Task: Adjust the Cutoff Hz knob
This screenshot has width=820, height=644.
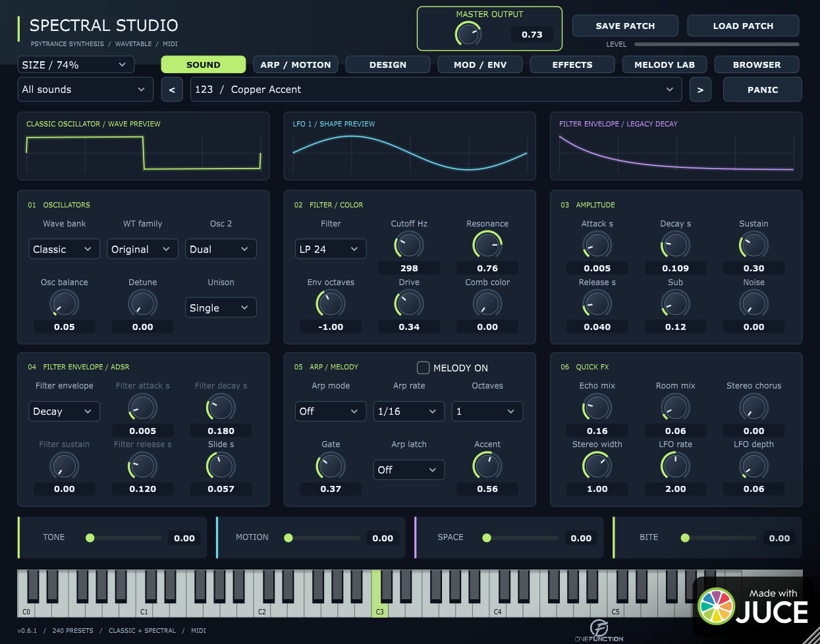Action: (409, 246)
